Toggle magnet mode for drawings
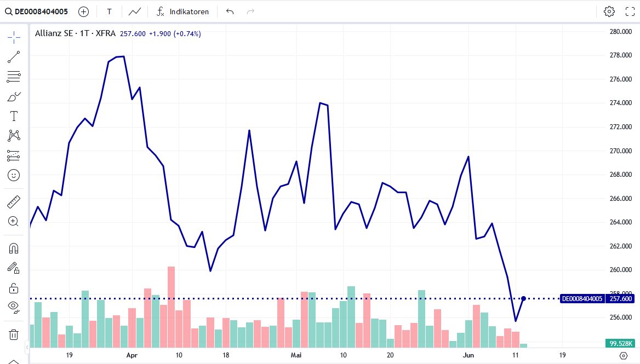 click(14, 249)
